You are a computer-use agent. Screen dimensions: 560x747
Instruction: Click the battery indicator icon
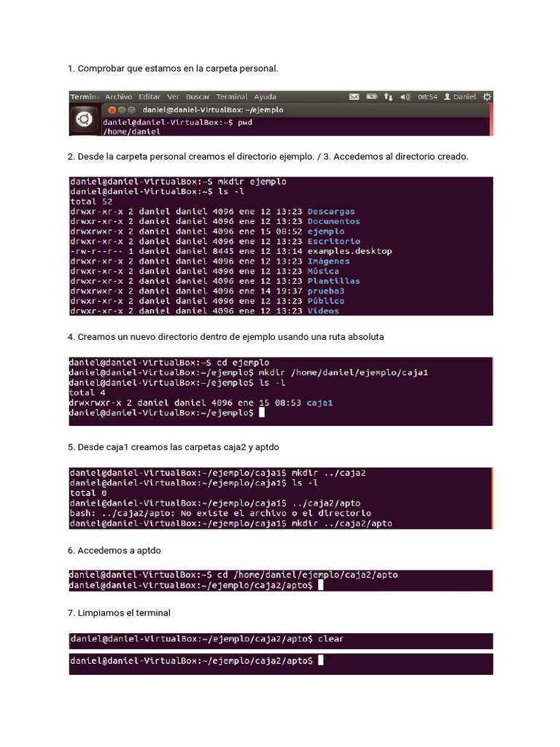pyautogui.click(x=371, y=97)
